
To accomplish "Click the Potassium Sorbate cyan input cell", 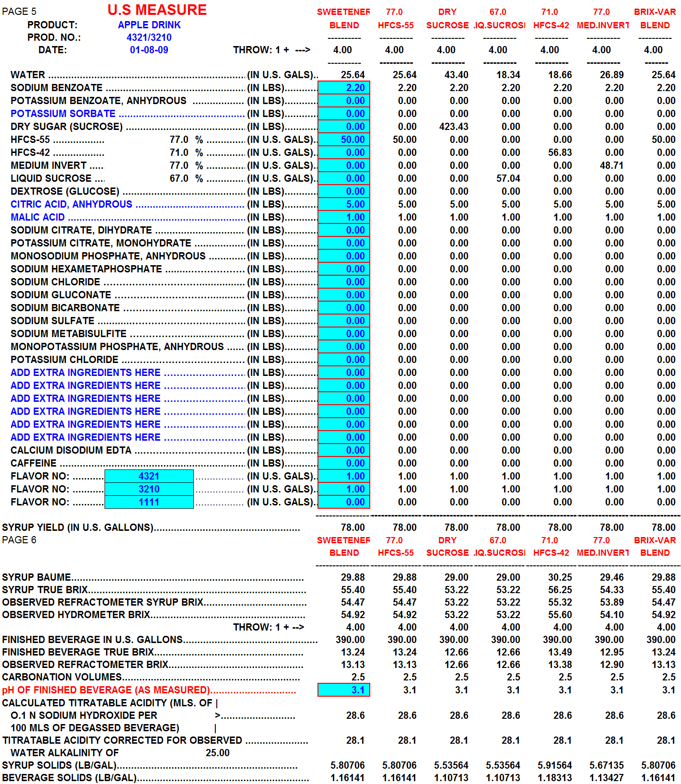I will tap(344, 114).
